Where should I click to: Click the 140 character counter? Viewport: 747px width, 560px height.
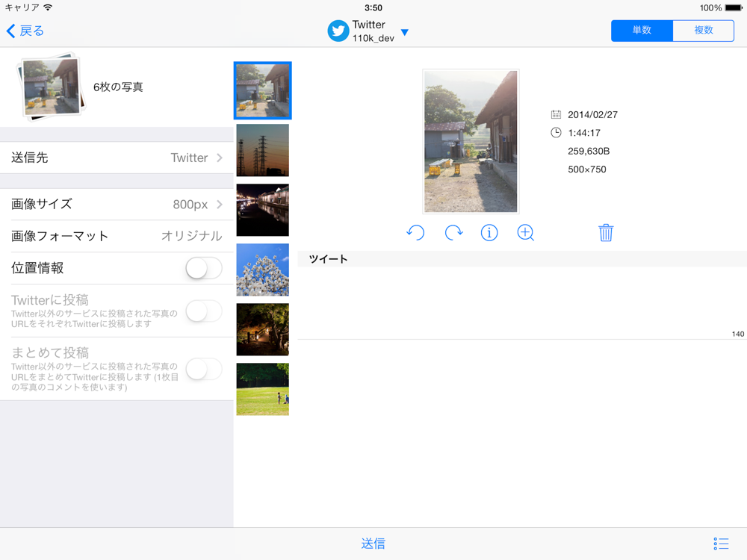[738, 334]
